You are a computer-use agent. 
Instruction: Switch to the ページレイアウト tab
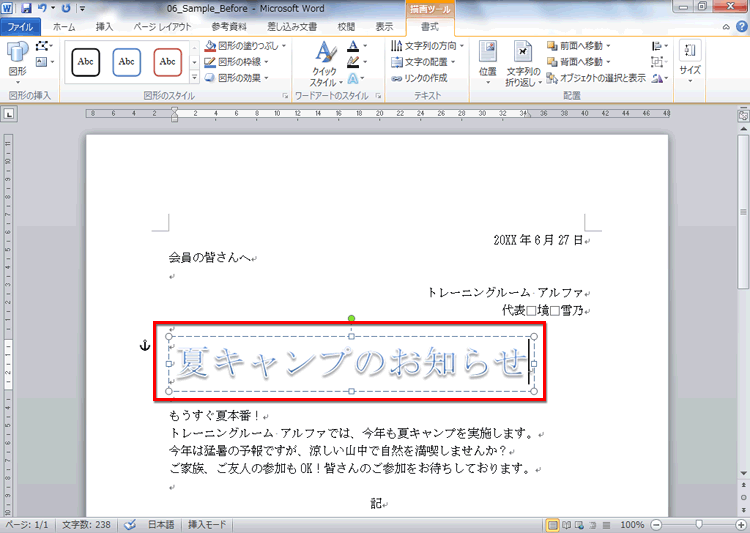pyautogui.click(x=162, y=27)
